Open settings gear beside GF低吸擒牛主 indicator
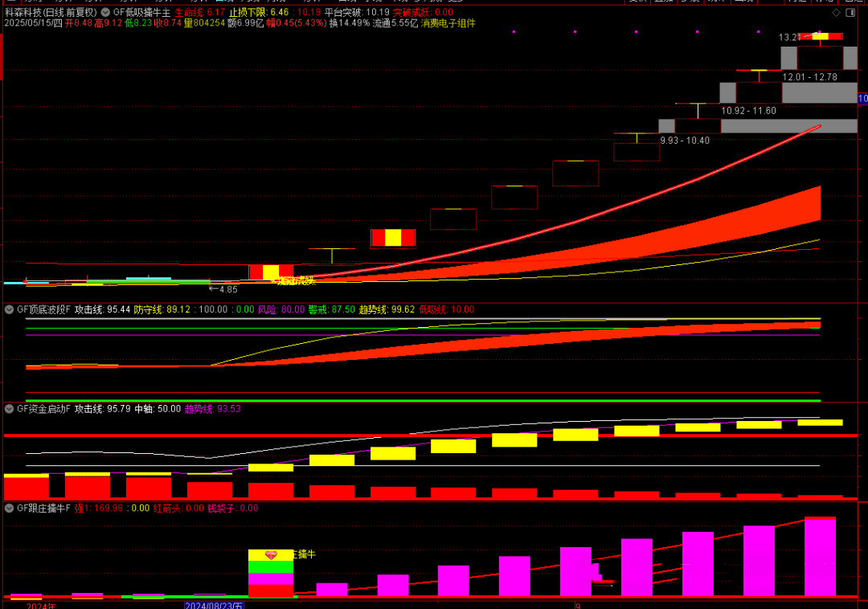Viewport: 868px width, 609px height. pos(106,13)
